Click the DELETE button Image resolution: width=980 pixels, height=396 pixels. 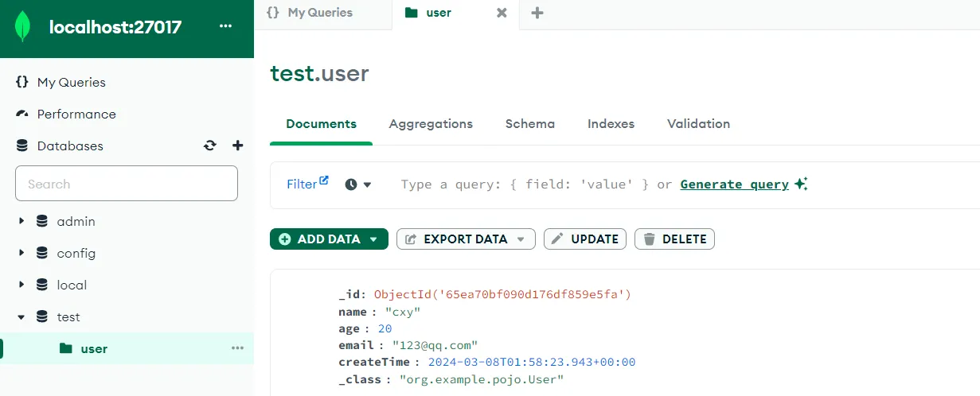point(674,239)
